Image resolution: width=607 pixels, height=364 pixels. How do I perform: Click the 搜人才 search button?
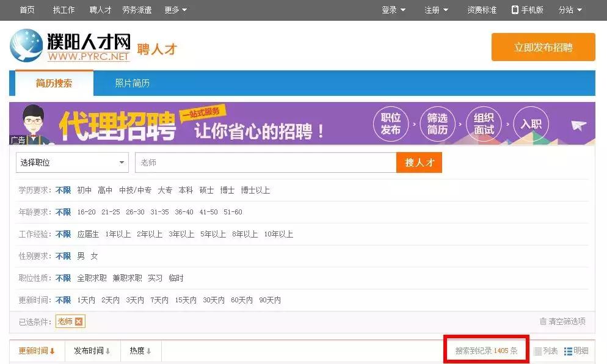point(419,162)
